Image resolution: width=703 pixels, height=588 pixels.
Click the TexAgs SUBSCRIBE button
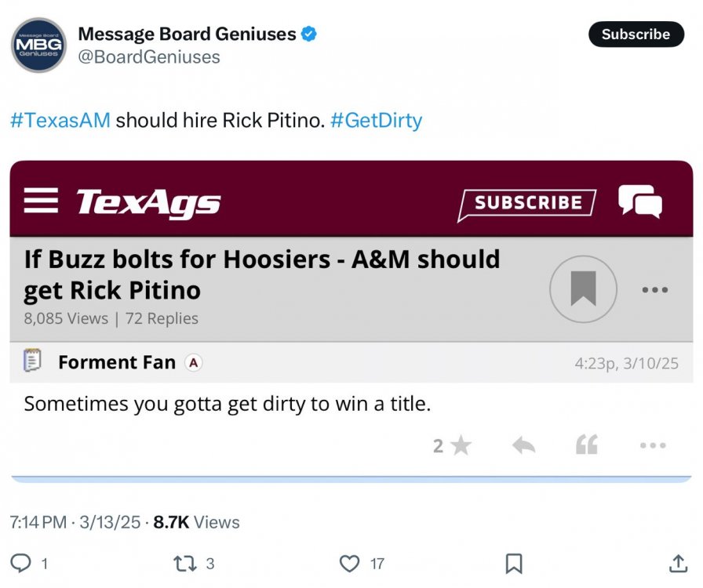(x=526, y=203)
